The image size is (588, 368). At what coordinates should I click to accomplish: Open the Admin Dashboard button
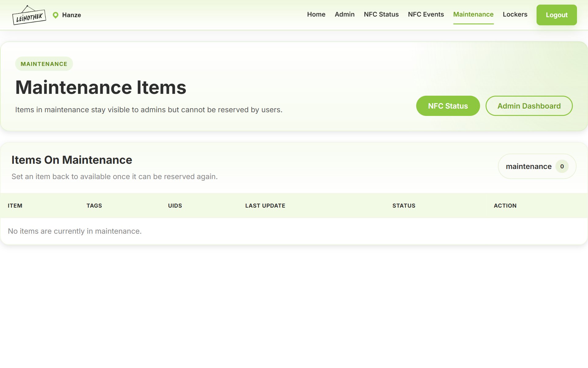[529, 106]
